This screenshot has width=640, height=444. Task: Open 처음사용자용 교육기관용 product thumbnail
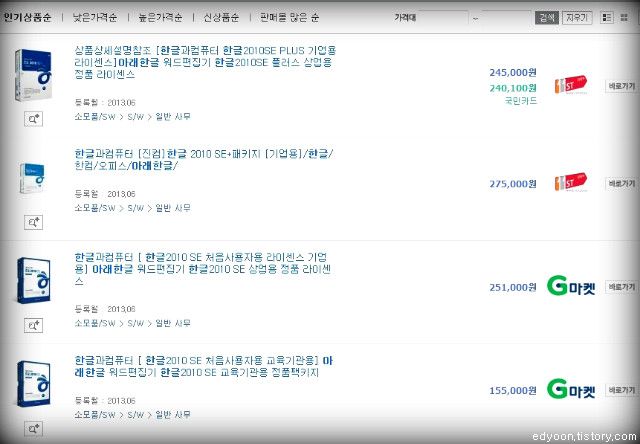[x=34, y=384]
